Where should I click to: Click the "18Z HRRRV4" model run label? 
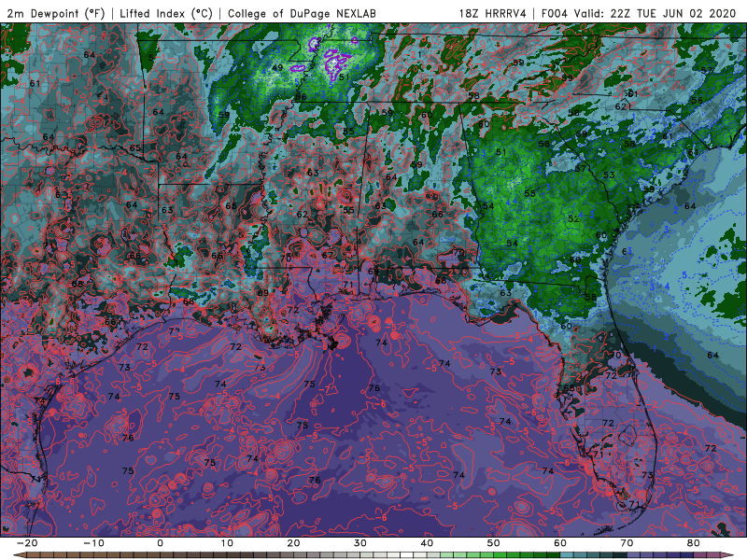tap(493, 13)
